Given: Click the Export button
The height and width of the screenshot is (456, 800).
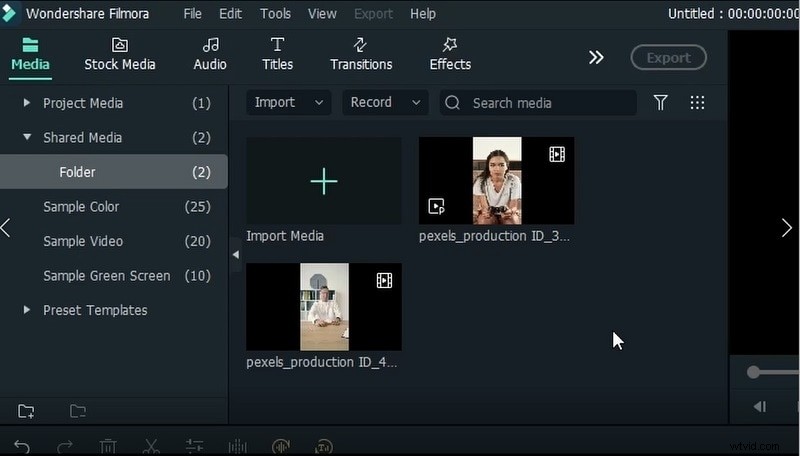Looking at the screenshot, I should (x=668, y=58).
